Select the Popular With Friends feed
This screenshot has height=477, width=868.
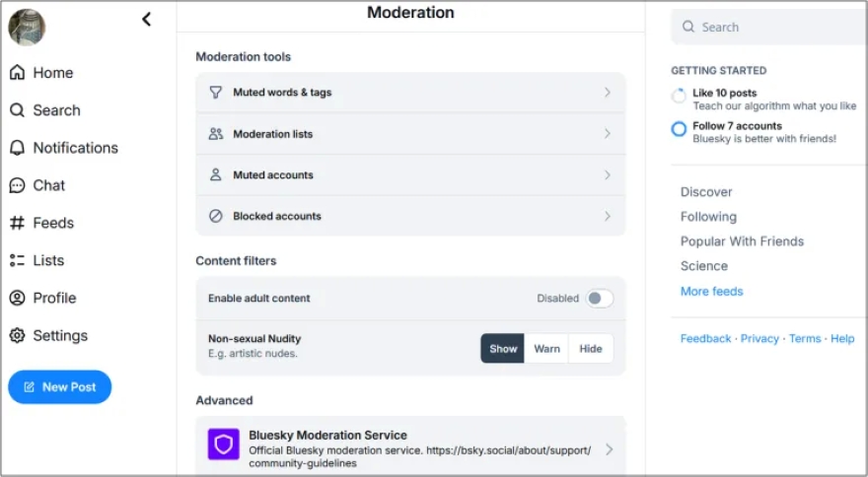(x=742, y=241)
